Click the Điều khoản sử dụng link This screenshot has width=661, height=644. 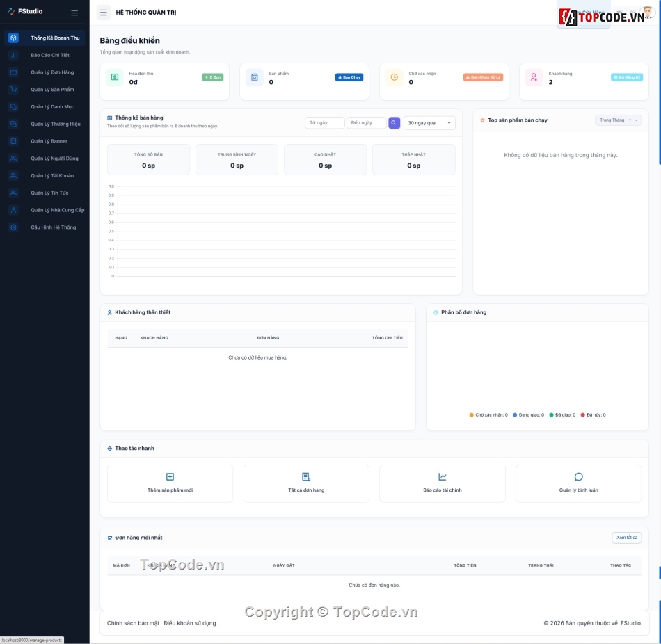coord(190,623)
